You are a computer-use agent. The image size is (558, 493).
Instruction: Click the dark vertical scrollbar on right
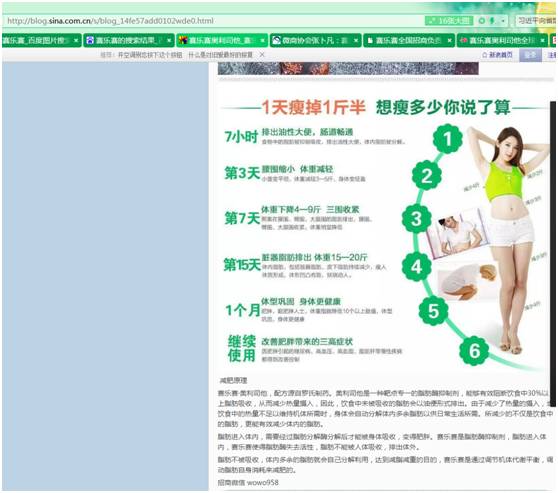pos(553,254)
